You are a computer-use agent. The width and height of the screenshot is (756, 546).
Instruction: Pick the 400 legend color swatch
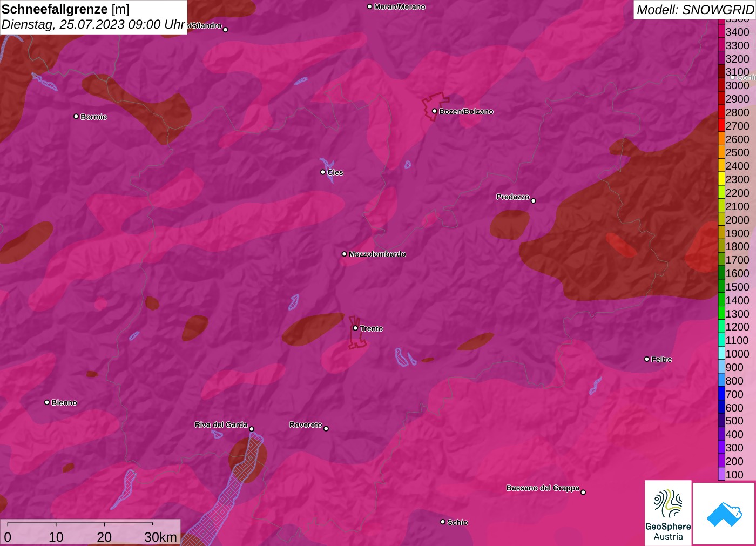[x=721, y=434]
